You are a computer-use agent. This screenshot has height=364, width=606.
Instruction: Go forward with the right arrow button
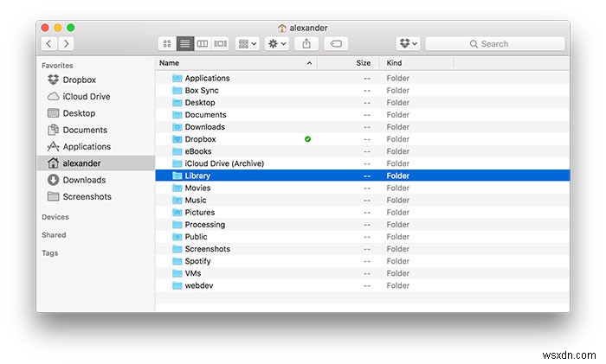pyautogui.click(x=66, y=43)
